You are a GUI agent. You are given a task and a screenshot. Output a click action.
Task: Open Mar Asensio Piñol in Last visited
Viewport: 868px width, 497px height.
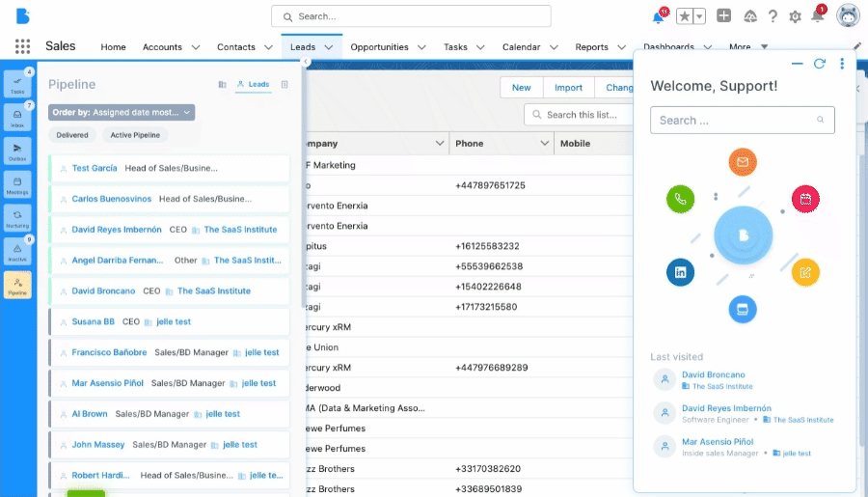718,442
